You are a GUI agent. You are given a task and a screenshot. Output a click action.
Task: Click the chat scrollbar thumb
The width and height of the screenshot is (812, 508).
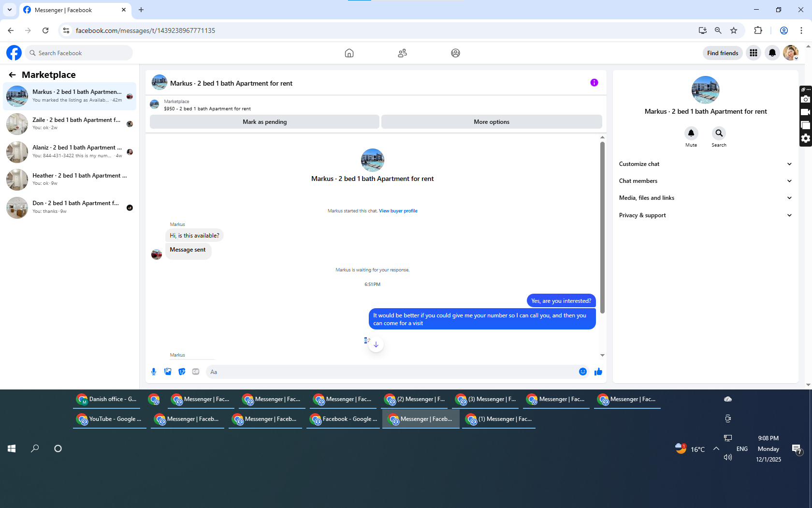coord(602,227)
